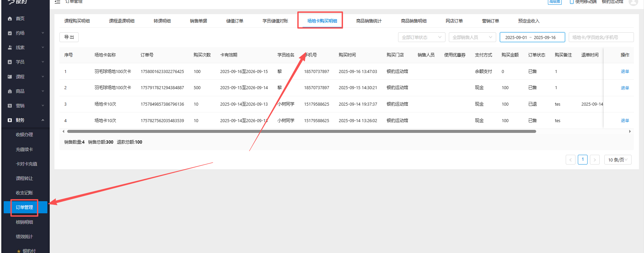Switch to the 商品销售统计 tab
644x253 pixels.
(x=369, y=21)
